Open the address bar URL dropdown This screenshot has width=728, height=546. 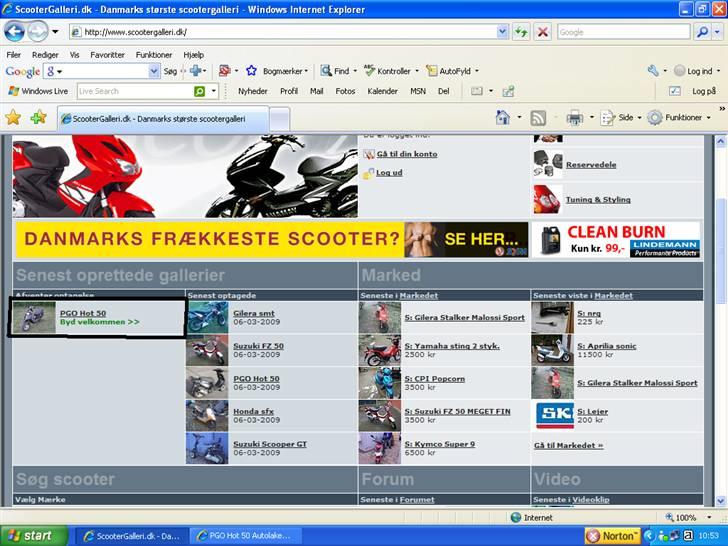tap(502, 32)
